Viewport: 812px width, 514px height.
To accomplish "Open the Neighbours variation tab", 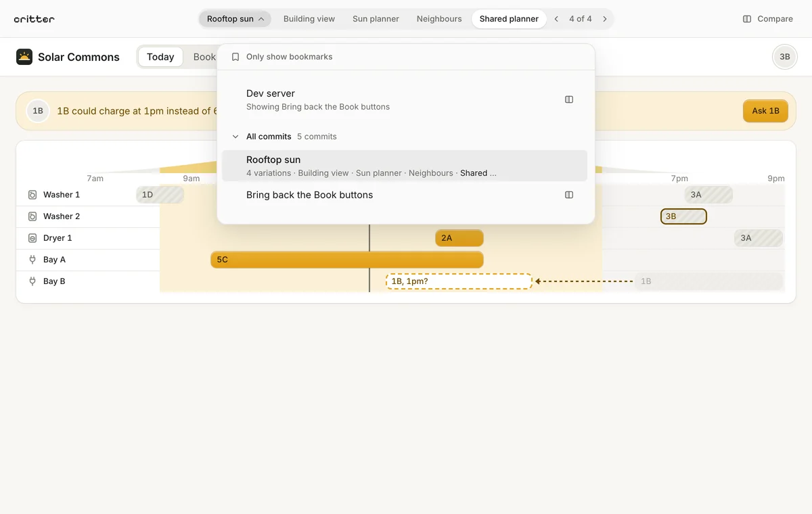I will pyautogui.click(x=439, y=19).
